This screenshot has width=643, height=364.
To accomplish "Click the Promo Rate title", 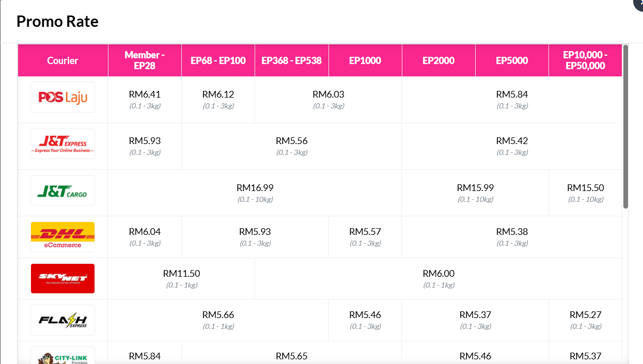I will [x=57, y=21].
